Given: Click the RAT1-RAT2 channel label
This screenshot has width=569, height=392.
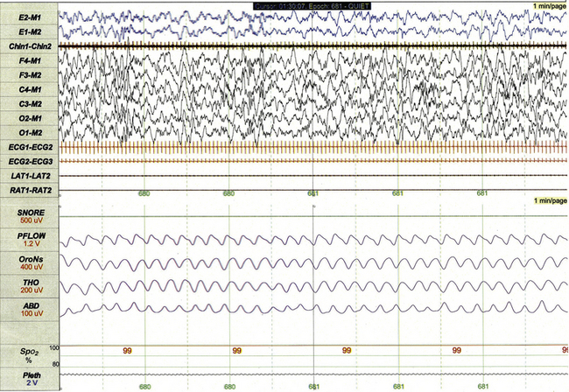Looking at the screenshot, I should coord(29,190).
